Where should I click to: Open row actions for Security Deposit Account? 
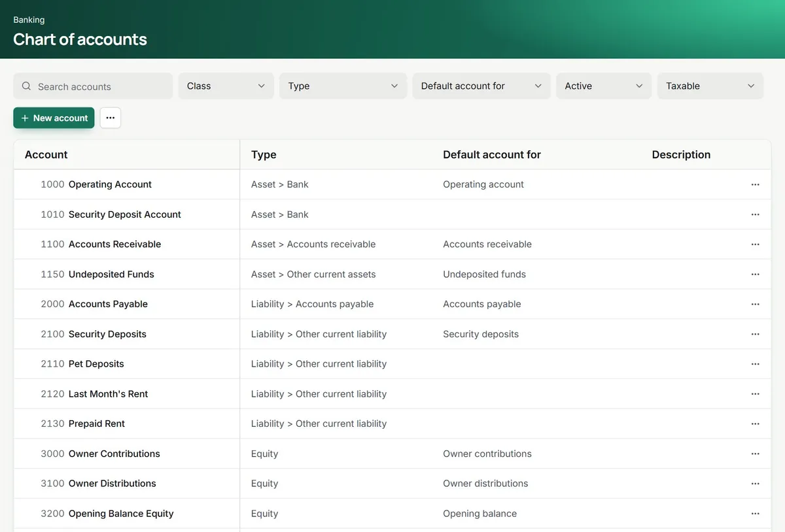(x=755, y=214)
